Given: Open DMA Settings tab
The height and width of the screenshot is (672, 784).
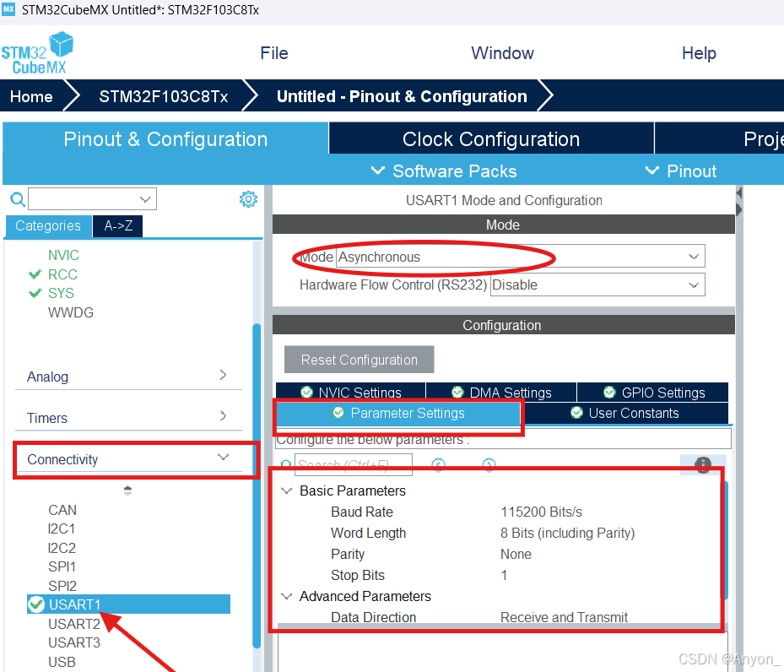Looking at the screenshot, I should [x=501, y=392].
